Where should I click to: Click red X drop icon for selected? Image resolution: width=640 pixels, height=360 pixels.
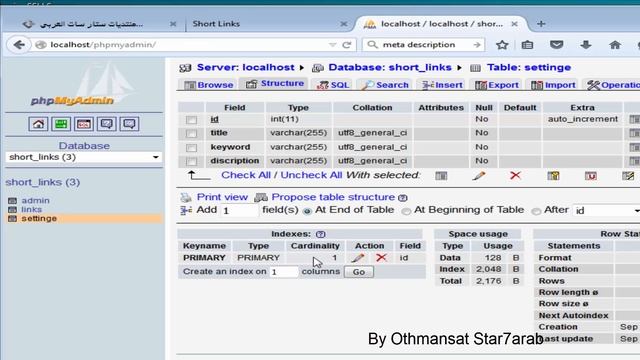click(516, 176)
